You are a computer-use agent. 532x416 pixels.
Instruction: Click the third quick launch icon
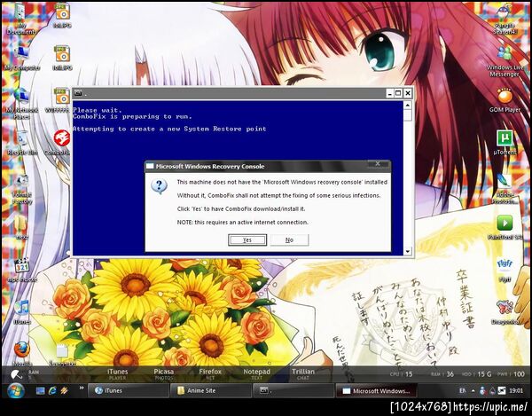click(x=64, y=391)
